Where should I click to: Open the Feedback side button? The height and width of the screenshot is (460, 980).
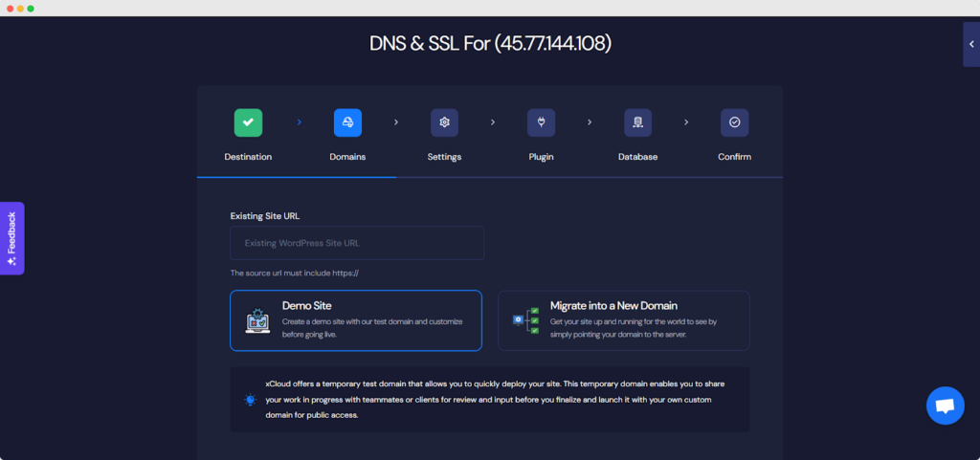pyautogui.click(x=11, y=238)
